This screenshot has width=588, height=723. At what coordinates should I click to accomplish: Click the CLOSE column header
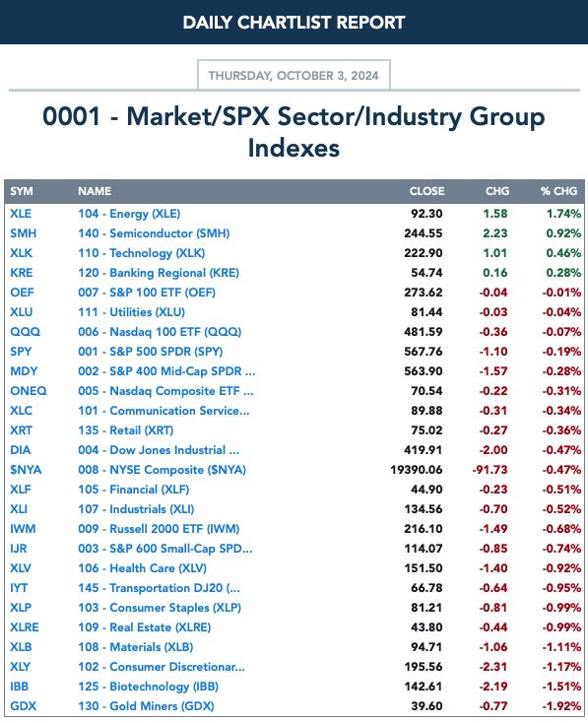click(427, 191)
